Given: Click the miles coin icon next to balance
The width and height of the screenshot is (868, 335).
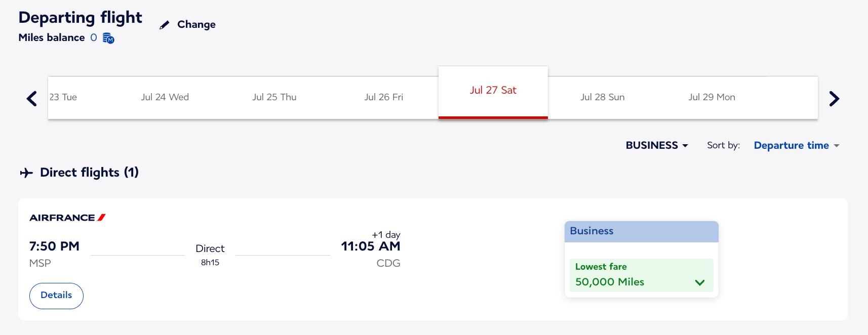Looking at the screenshot, I should click(108, 38).
